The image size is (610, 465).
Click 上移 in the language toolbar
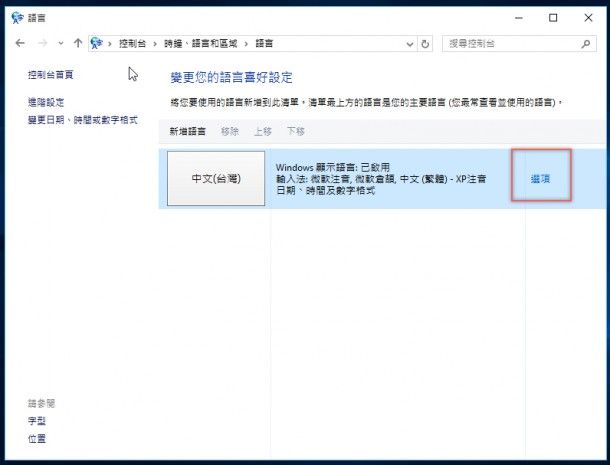(x=263, y=132)
